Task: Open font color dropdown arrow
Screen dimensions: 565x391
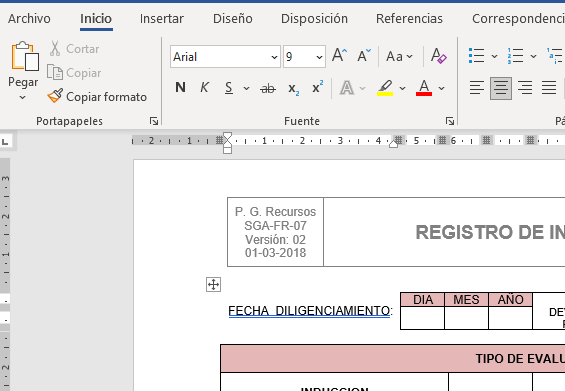Action: (x=441, y=88)
